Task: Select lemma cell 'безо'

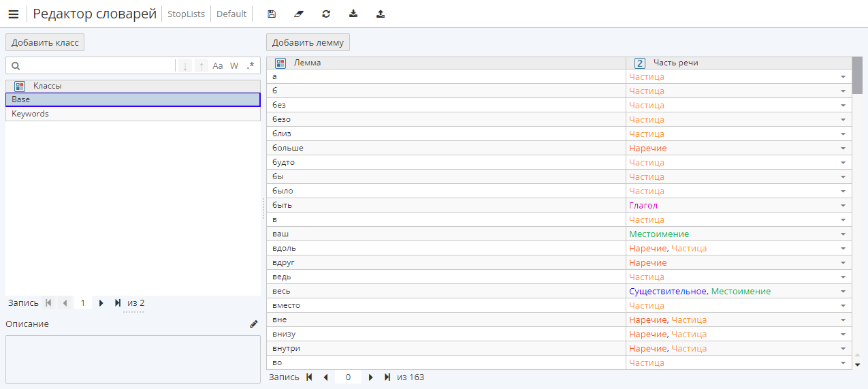Action: click(x=446, y=120)
